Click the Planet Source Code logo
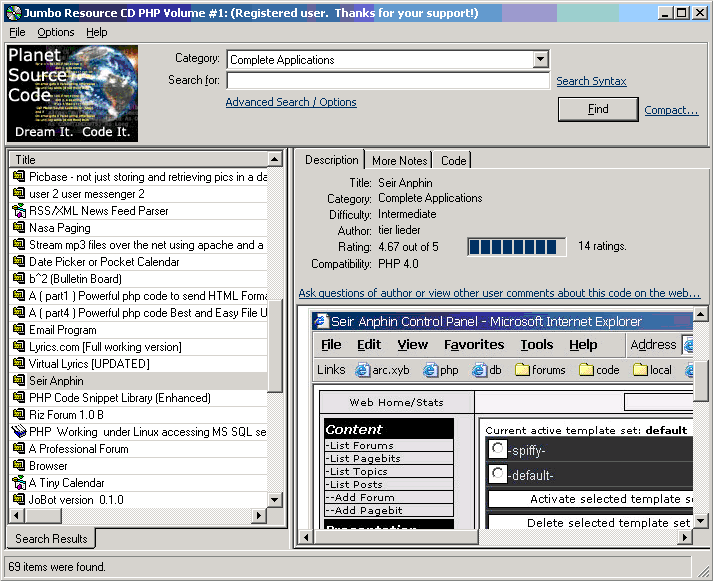Viewport: 713px width, 581px height. 72,93
